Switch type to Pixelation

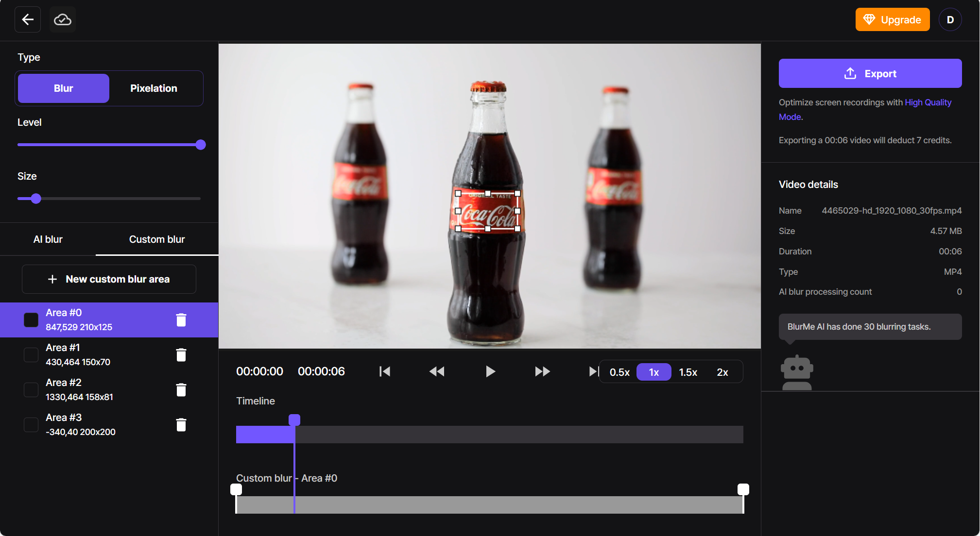[x=154, y=88]
